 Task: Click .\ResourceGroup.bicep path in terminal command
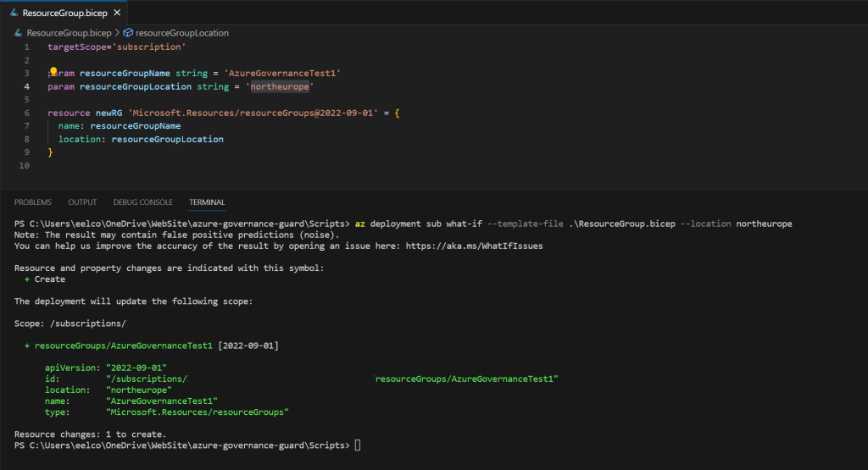pyautogui.click(x=622, y=224)
